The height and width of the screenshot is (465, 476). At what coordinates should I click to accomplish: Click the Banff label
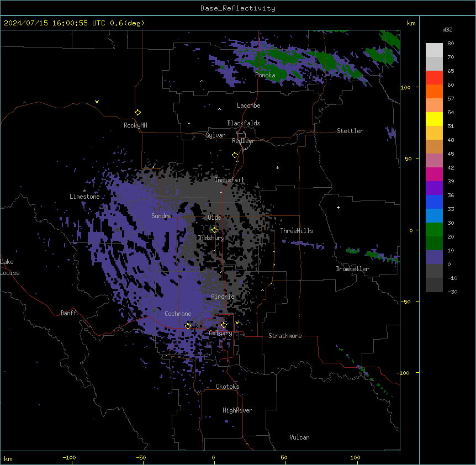coord(68,313)
